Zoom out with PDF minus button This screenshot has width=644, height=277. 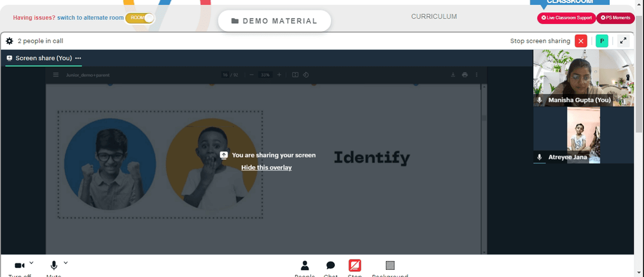251,75
